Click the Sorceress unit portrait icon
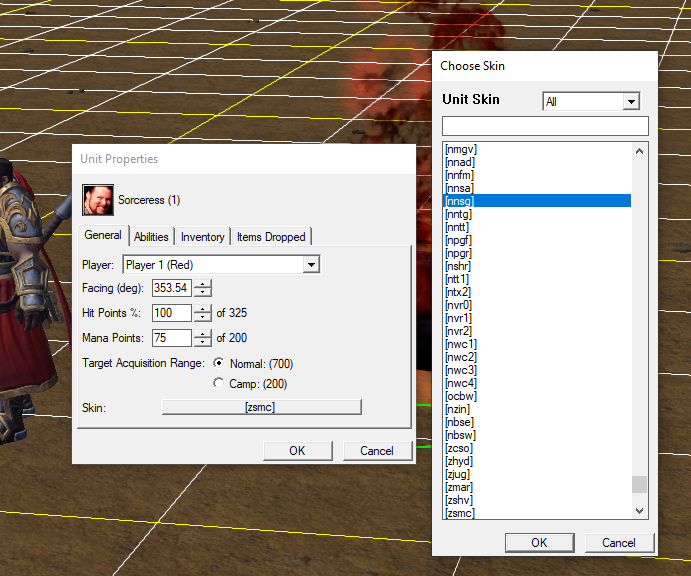The image size is (691, 576). click(x=98, y=200)
